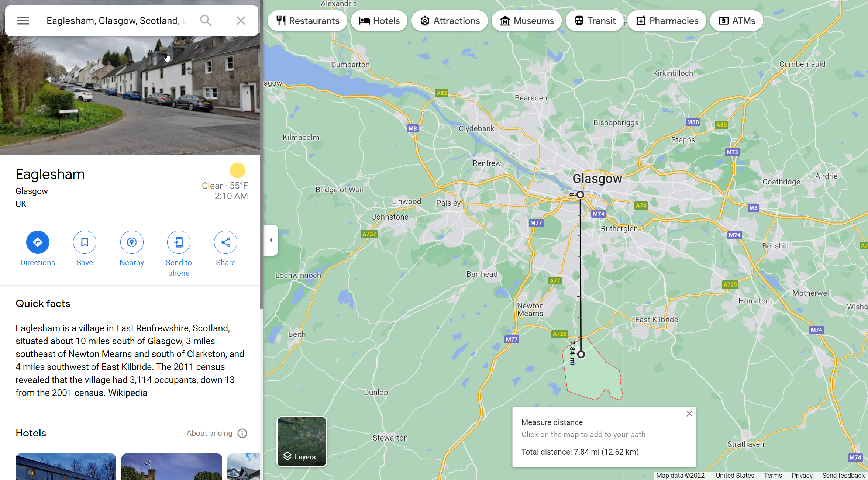
Task: Click the About pricing info icon
Action: [242, 433]
